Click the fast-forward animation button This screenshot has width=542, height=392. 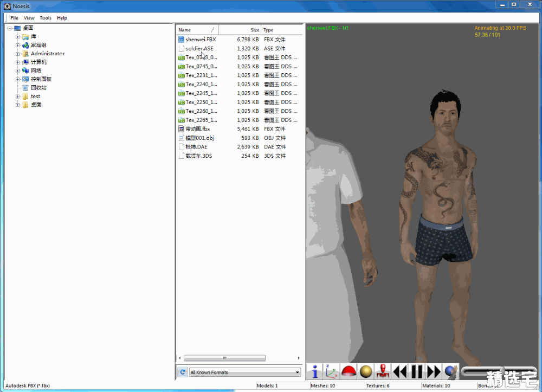(x=434, y=371)
